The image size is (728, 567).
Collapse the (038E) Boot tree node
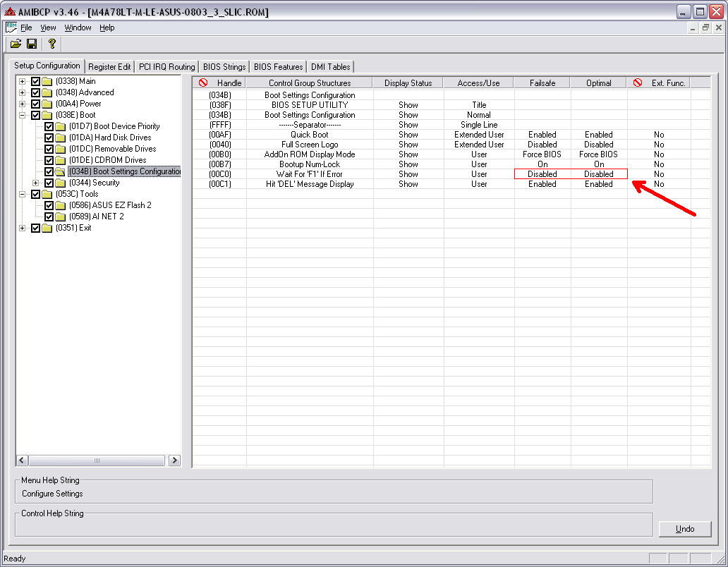click(22, 115)
